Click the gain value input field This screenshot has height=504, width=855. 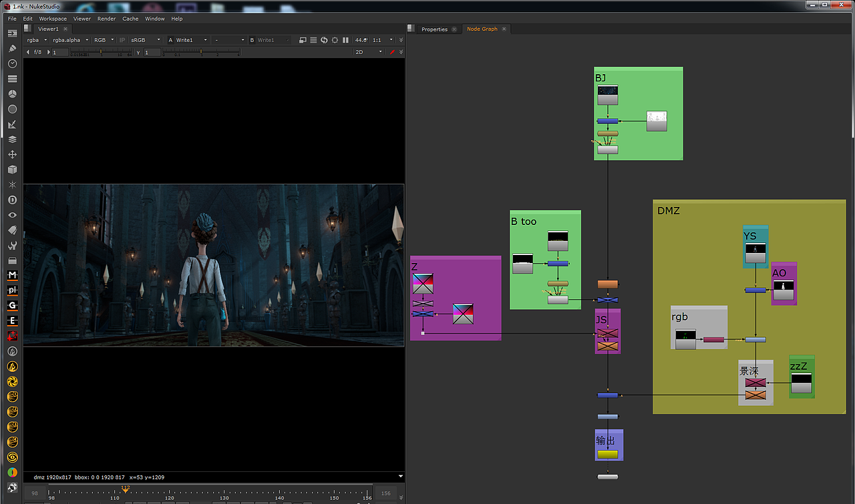59,52
